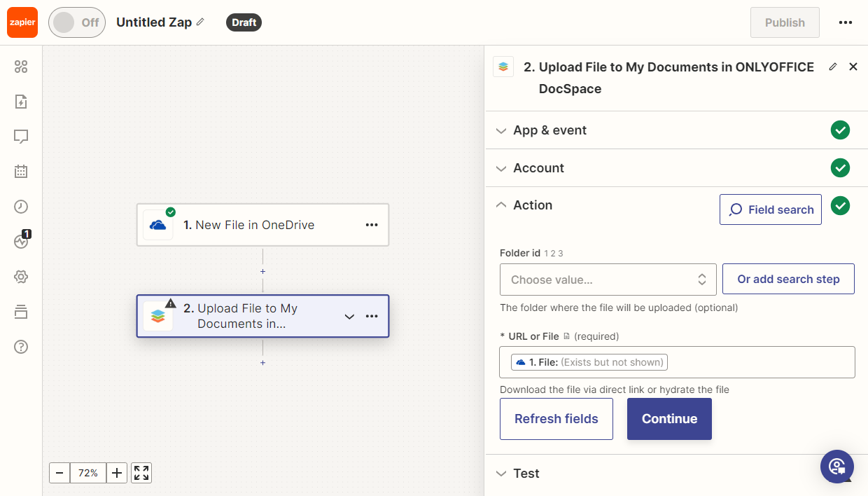This screenshot has width=868, height=496.
Task: Click fit-to-view expand icon
Action: click(x=141, y=473)
